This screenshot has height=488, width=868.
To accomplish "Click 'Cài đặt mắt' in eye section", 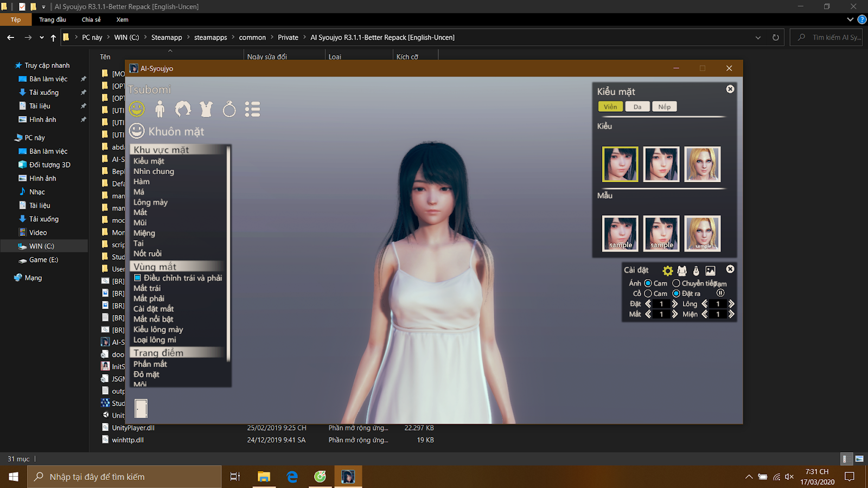I will coord(154,309).
